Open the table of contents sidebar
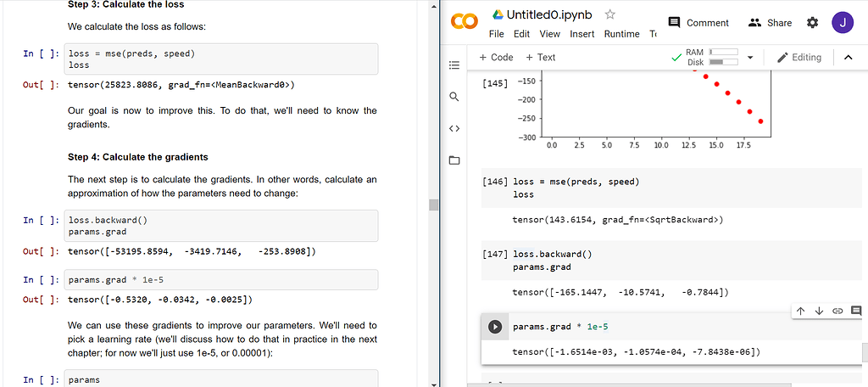 (x=453, y=64)
